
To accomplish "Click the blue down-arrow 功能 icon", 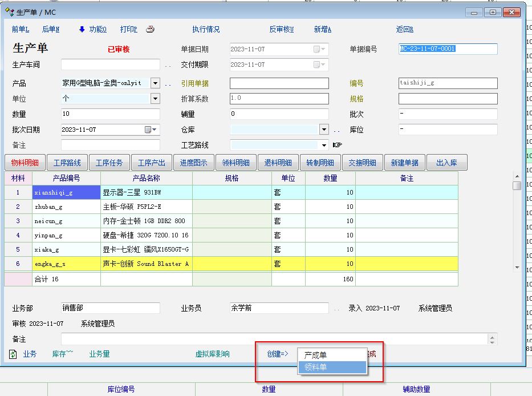I will pyautogui.click(x=82, y=30).
